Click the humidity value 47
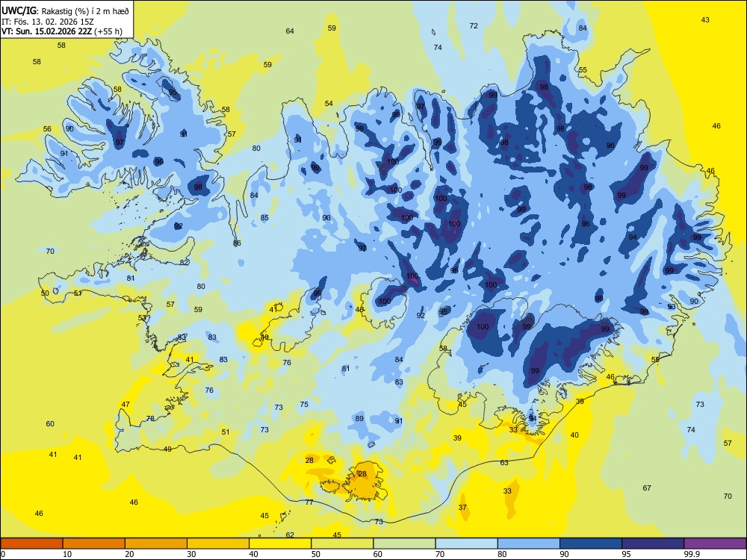This screenshot has height=560, width=747. coord(125,404)
